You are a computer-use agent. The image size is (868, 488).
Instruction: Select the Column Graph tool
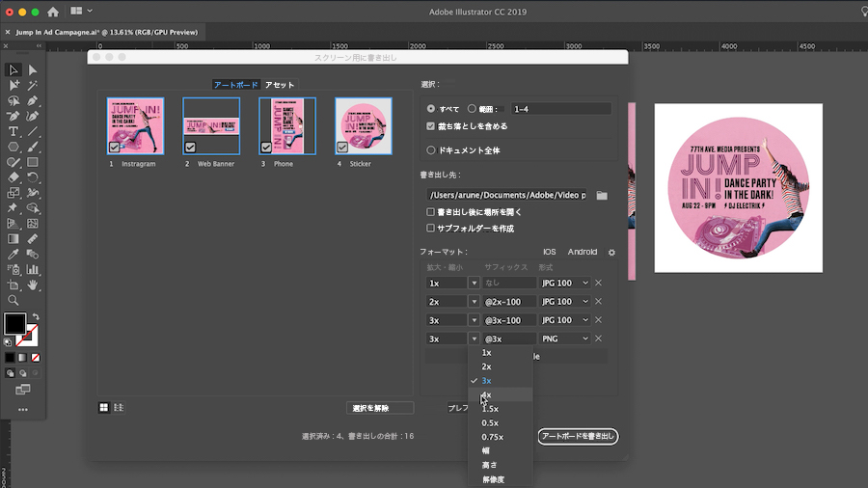pyautogui.click(x=33, y=270)
